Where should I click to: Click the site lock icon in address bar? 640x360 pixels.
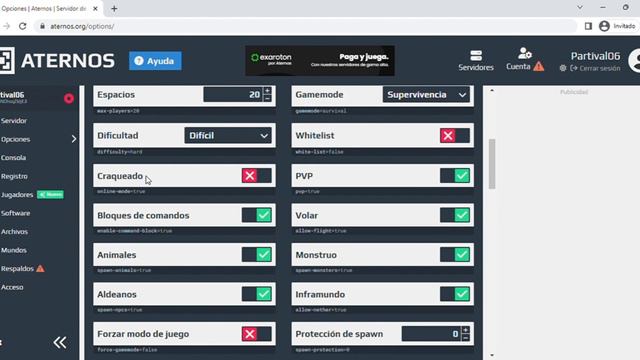pos(42,26)
